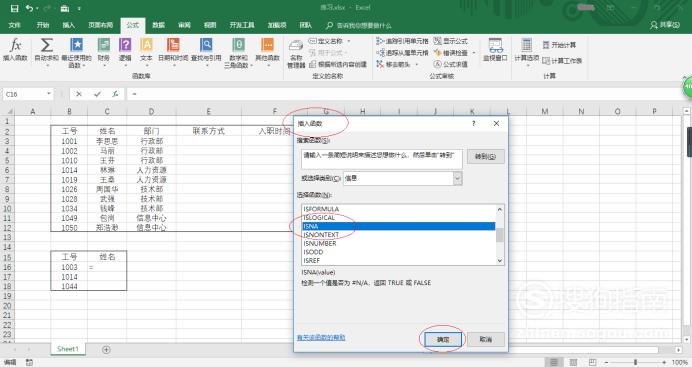The width and height of the screenshot is (692, 367).
Task: Click Error Checking in the ribbon
Action: click(x=451, y=52)
